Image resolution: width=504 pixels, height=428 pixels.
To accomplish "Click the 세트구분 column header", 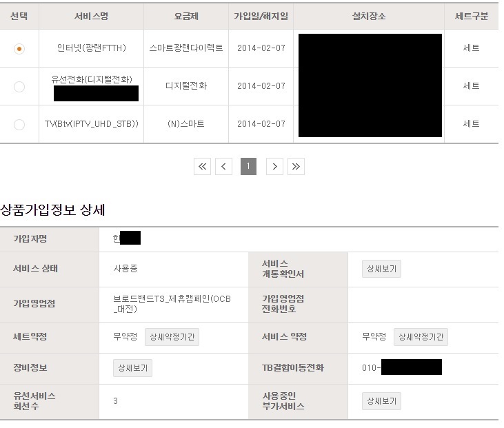I will 472,16.
